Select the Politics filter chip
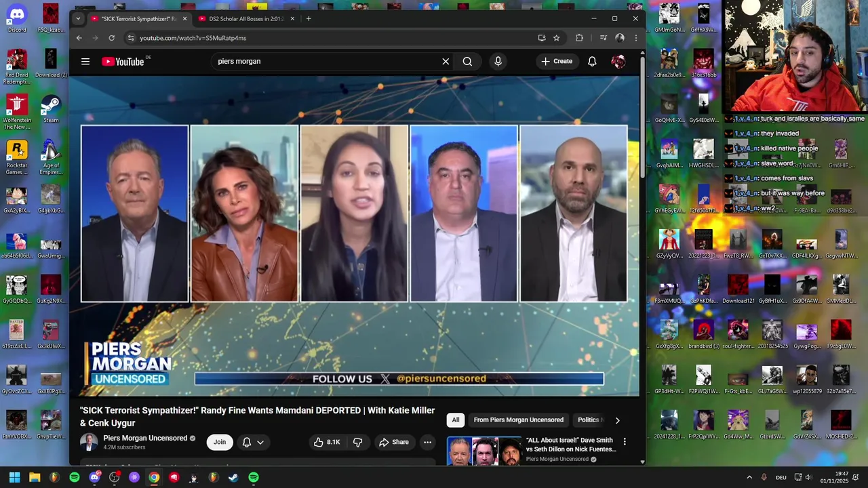 pyautogui.click(x=589, y=420)
